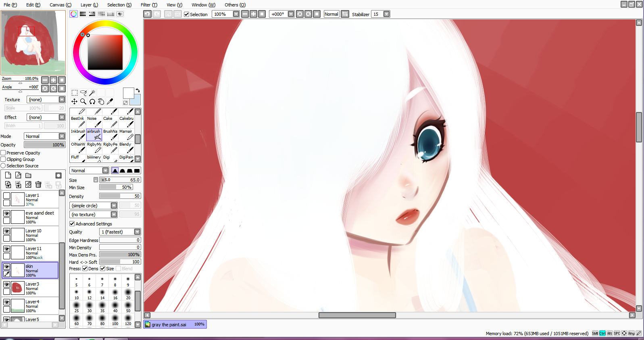Screen dimensions: 644x340
Task: Adjust the brush Density slider
Action: (120, 196)
